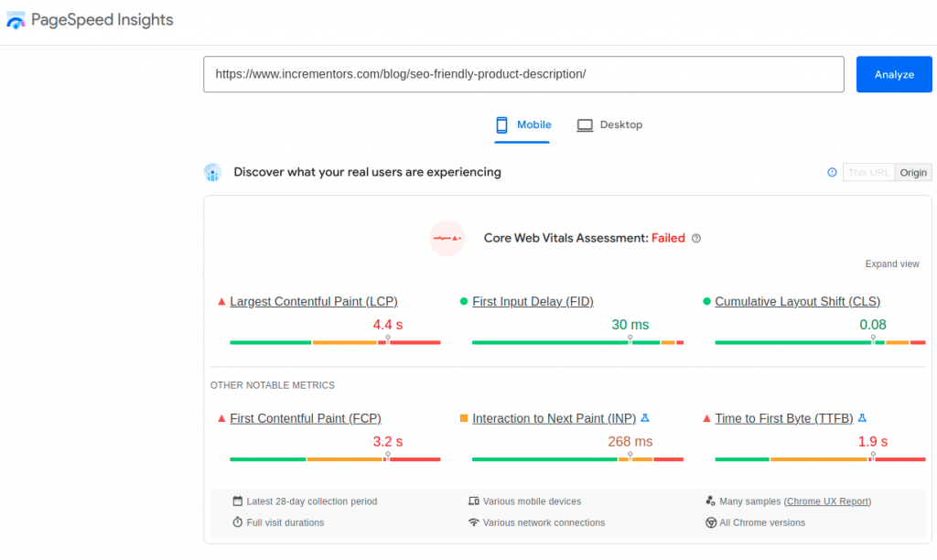Click the real users chart icon
Screen dimensions: 937x560
[x=212, y=172]
